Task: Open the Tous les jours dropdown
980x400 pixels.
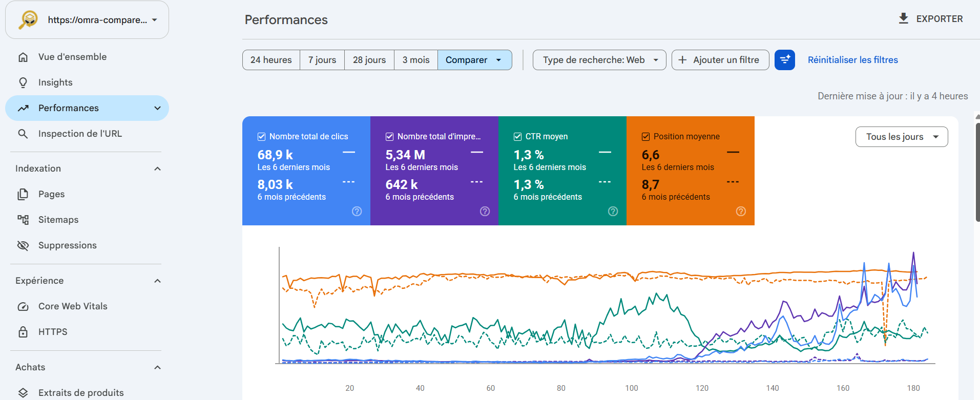Action: 902,137
